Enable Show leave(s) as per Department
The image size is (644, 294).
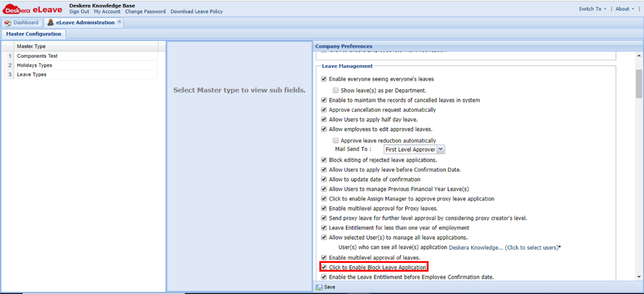(336, 90)
